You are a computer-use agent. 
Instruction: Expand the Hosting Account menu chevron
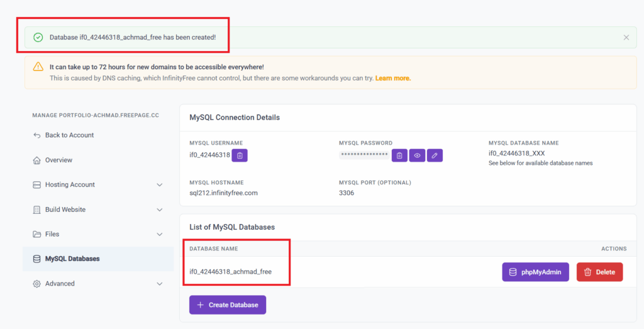pyautogui.click(x=159, y=185)
